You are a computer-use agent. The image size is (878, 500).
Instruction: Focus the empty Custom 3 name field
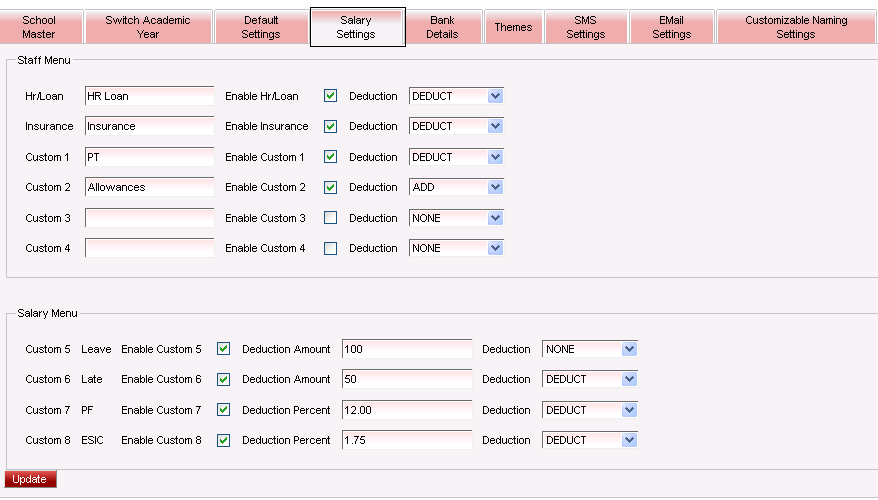point(149,218)
